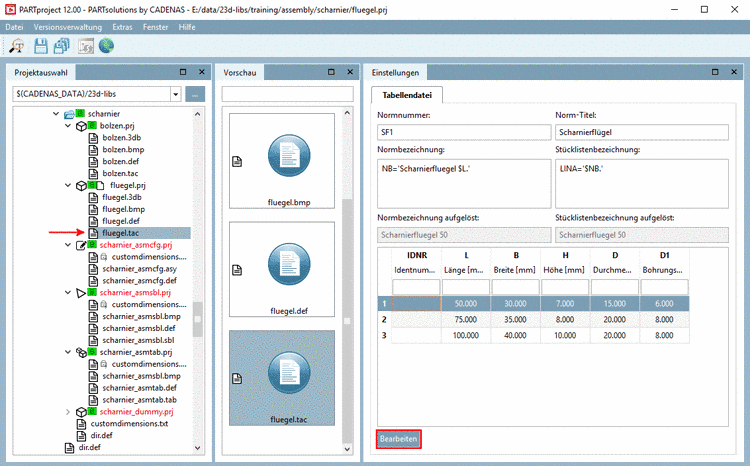750x466 pixels.
Task: Open the Extras menu
Action: [122, 26]
